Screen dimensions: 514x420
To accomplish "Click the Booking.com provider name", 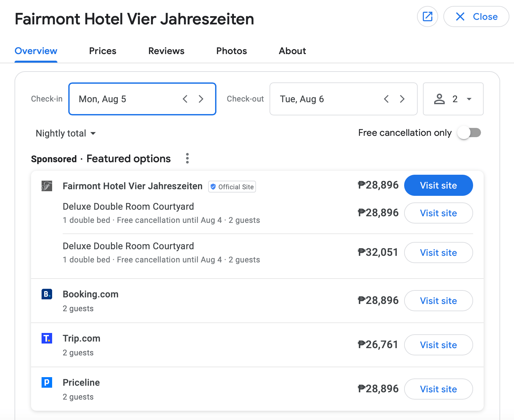I will pos(91,294).
